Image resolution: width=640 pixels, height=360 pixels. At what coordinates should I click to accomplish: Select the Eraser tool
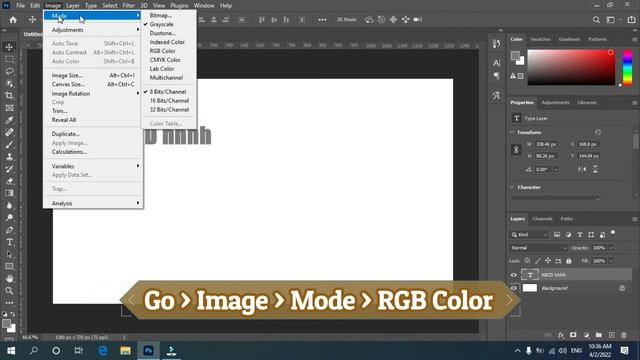[9, 181]
